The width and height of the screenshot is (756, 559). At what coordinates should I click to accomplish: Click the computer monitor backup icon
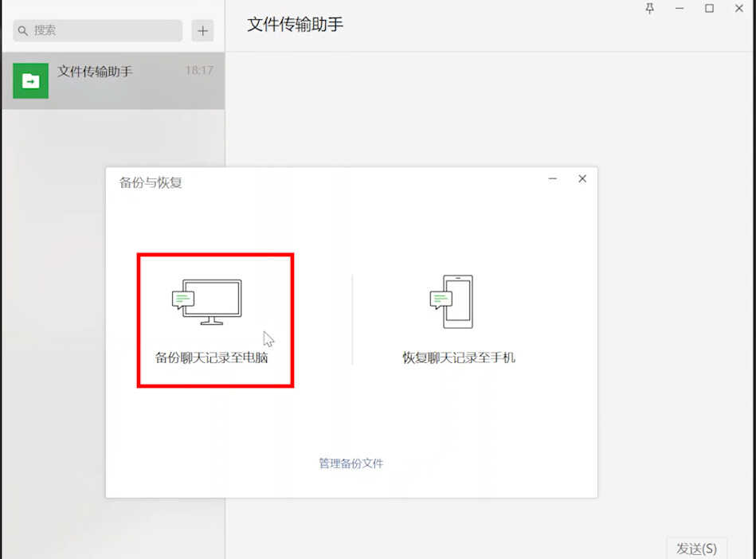tap(208, 301)
